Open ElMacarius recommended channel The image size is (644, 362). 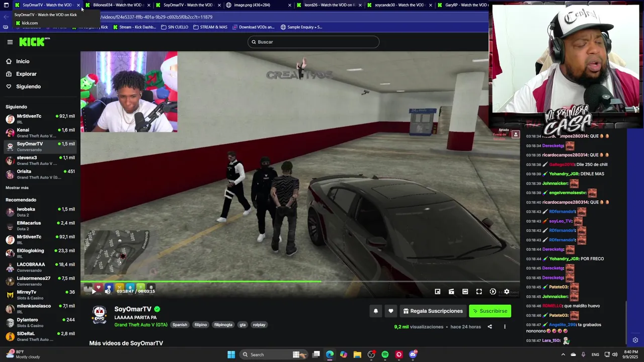[x=40, y=225]
